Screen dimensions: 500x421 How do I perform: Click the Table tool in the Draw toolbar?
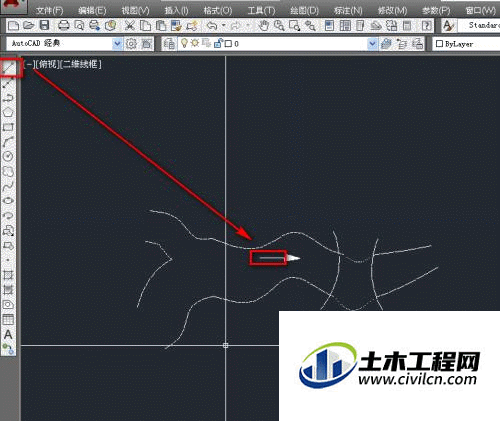point(8,319)
